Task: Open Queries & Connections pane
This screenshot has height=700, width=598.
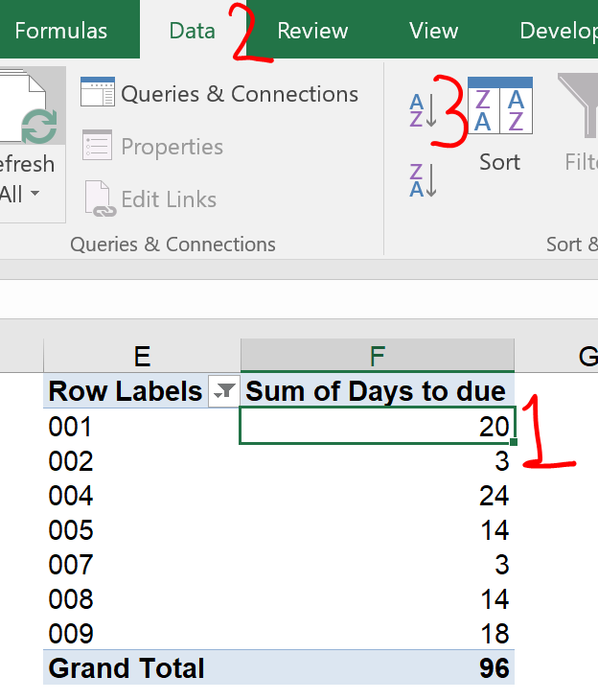Action: (219, 94)
